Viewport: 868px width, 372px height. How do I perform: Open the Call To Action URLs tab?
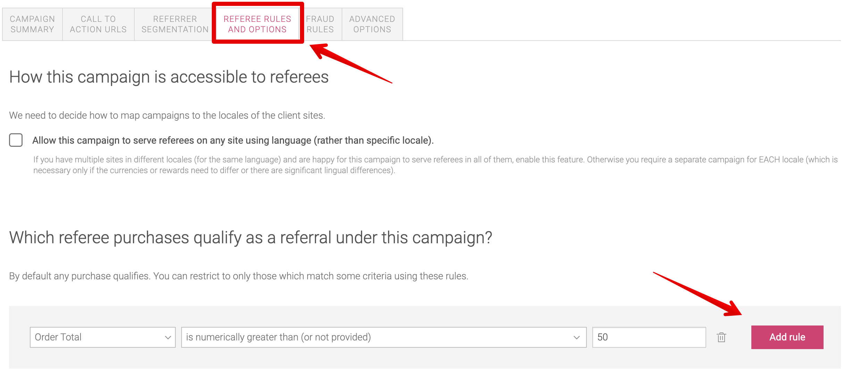(98, 24)
